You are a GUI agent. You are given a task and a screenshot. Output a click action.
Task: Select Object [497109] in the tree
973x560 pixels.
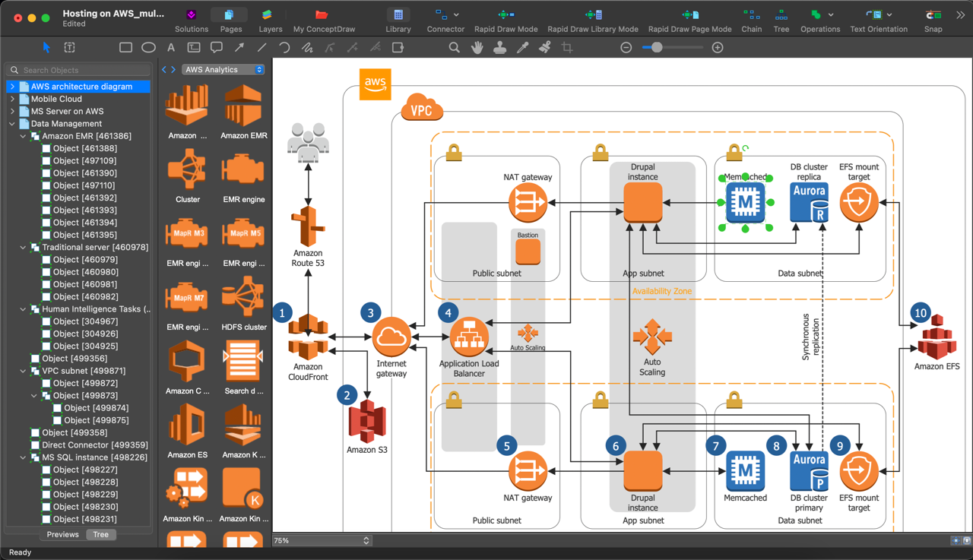[x=84, y=160]
